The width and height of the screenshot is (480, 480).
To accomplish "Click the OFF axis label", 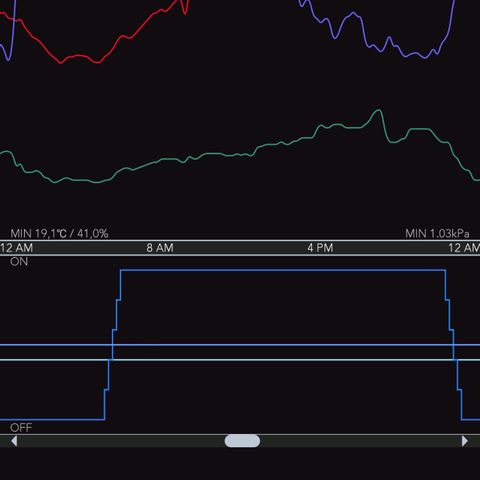I will coord(21,427).
